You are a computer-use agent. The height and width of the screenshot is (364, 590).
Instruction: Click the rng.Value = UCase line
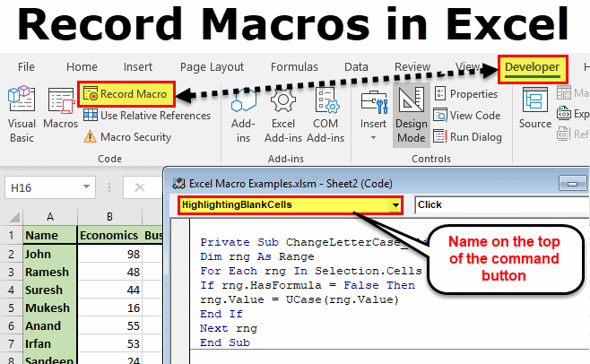coord(299,300)
